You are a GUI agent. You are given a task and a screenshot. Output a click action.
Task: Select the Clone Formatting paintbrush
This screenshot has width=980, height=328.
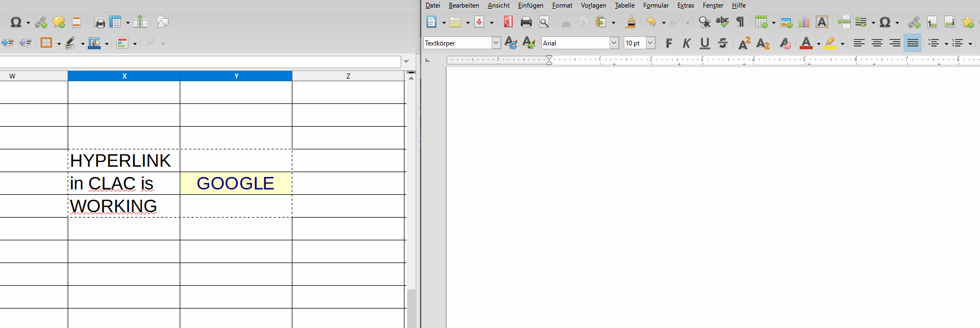click(630, 22)
